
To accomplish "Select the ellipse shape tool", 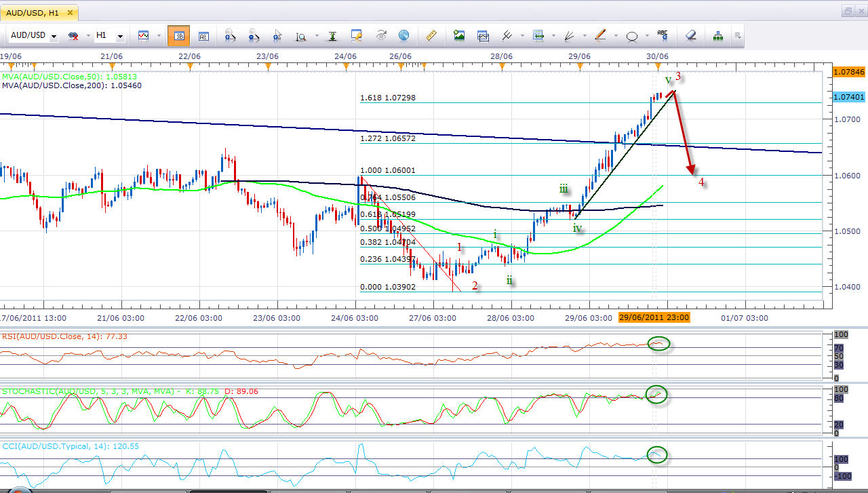I will tap(632, 35).
